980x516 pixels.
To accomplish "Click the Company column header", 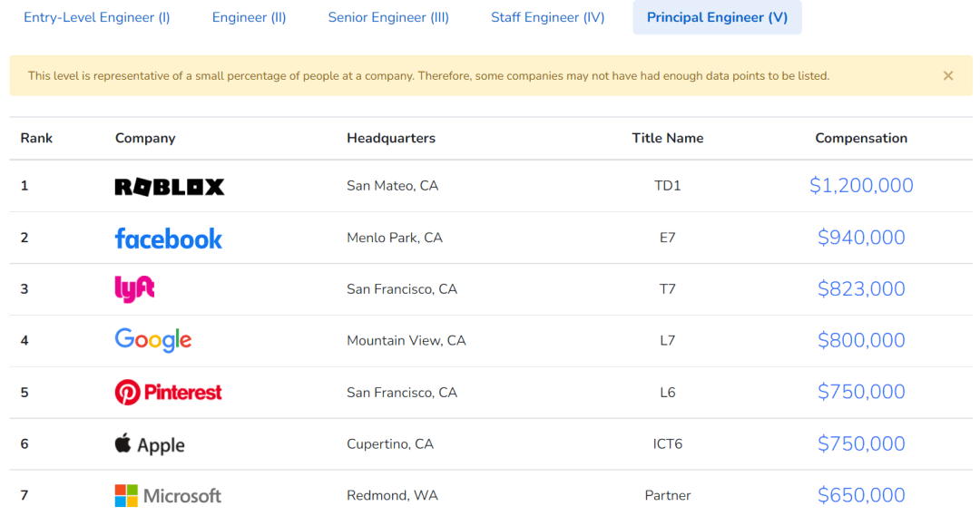I will click(145, 138).
